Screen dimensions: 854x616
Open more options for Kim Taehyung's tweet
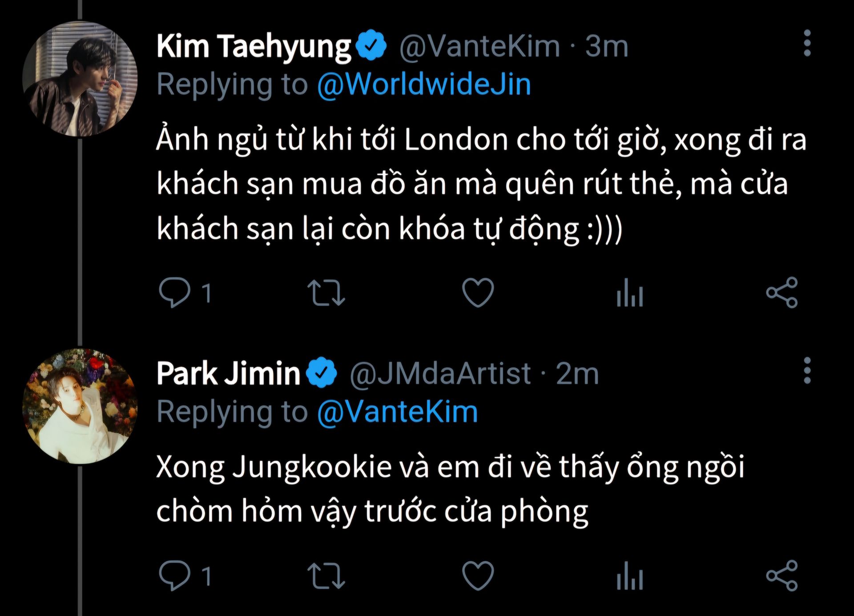pyautogui.click(x=807, y=43)
